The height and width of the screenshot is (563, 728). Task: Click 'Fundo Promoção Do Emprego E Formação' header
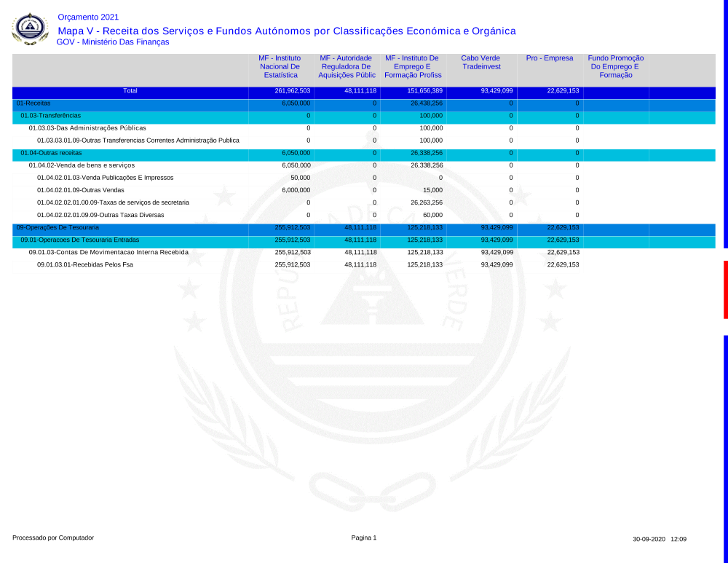(x=616, y=66)
